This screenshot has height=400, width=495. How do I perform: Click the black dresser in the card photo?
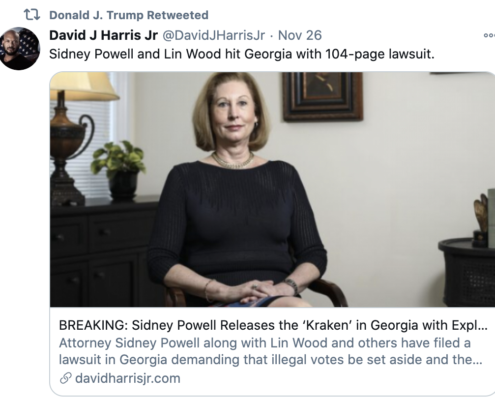[103, 252]
